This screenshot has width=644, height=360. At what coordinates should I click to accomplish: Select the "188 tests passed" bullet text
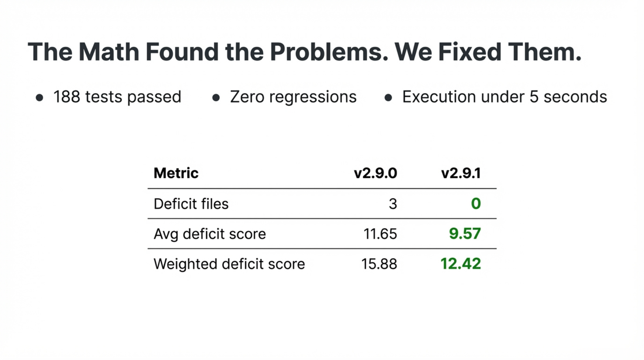pyautogui.click(x=117, y=97)
